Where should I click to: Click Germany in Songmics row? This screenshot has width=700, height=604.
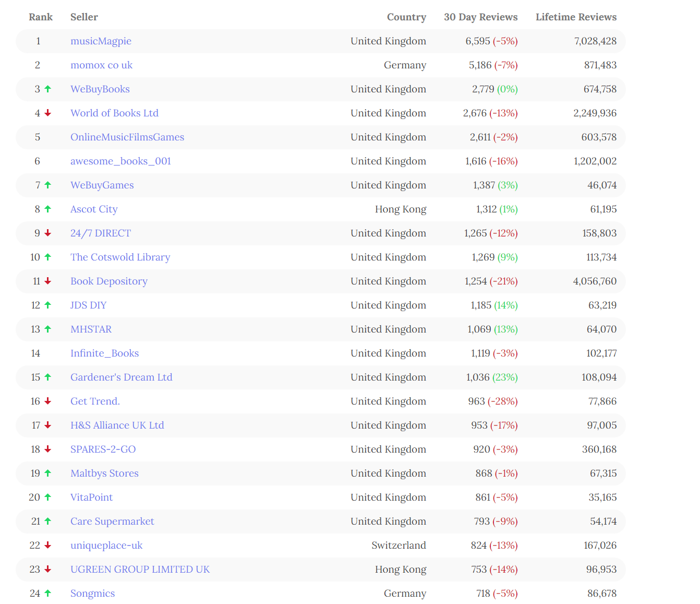[405, 594]
